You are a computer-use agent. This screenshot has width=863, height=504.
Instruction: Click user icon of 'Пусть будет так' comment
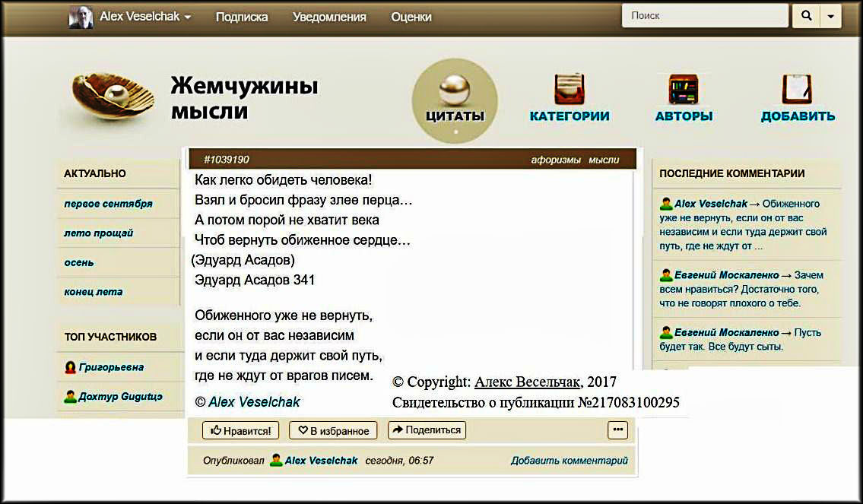click(666, 332)
